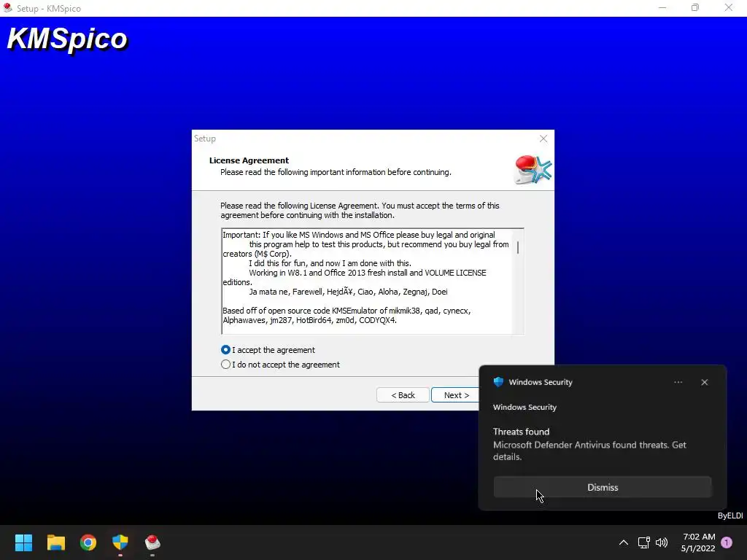Close the Setup - KMSpico main window

[x=729, y=7]
